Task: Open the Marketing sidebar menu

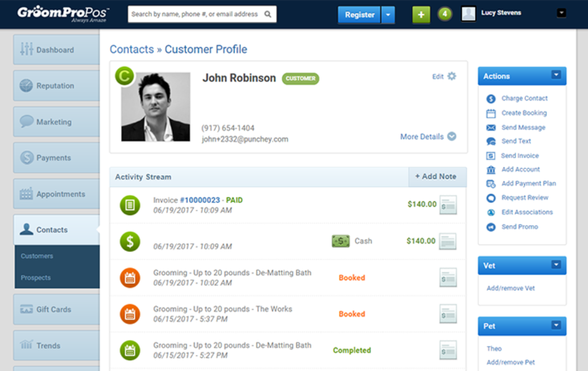Action: pos(56,122)
